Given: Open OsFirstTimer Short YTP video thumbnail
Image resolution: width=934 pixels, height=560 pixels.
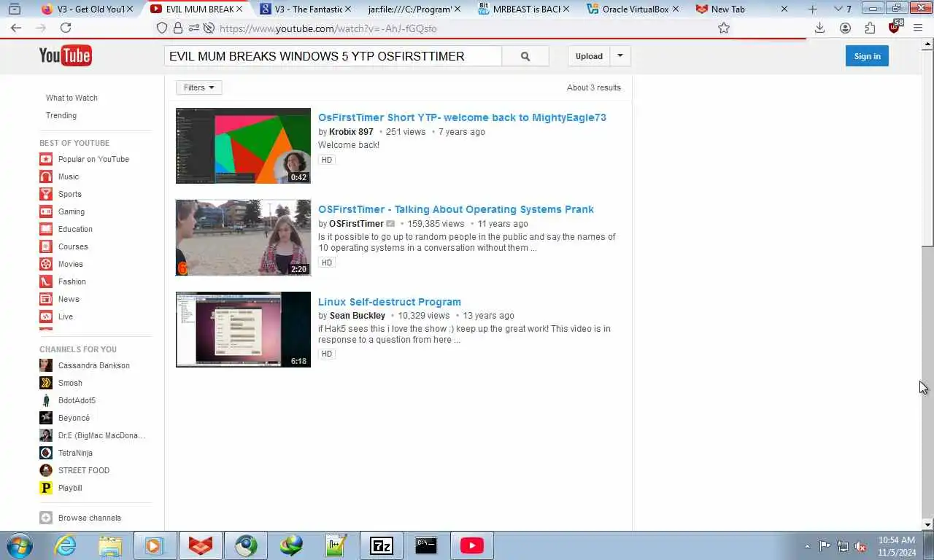Looking at the screenshot, I should (x=243, y=146).
